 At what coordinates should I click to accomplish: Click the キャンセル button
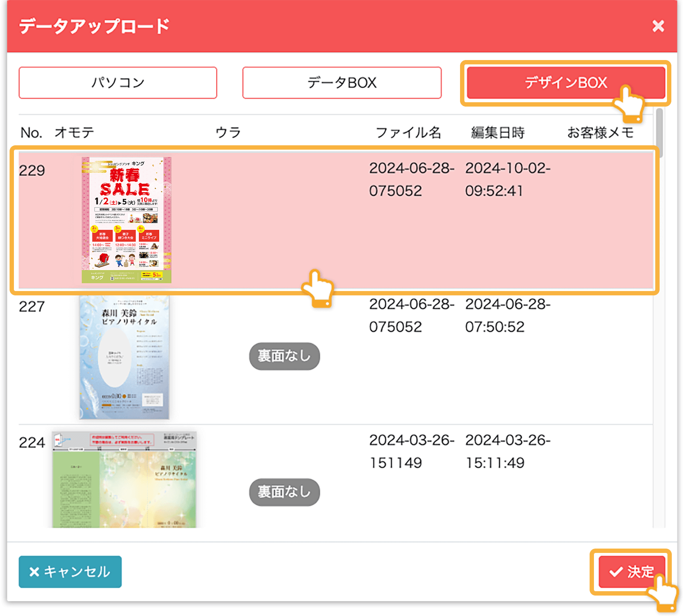point(70,572)
